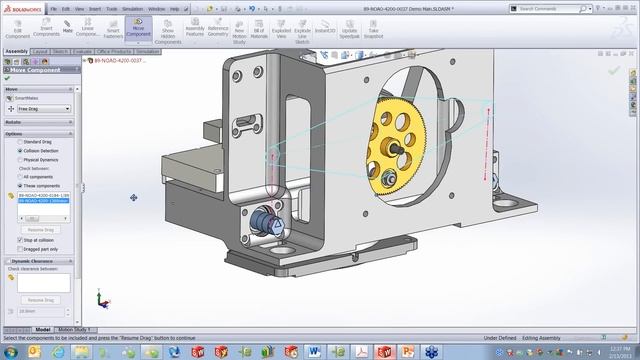Open FeatureManager design tree tab
This screenshot has width=640, height=360.
[7, 62]
